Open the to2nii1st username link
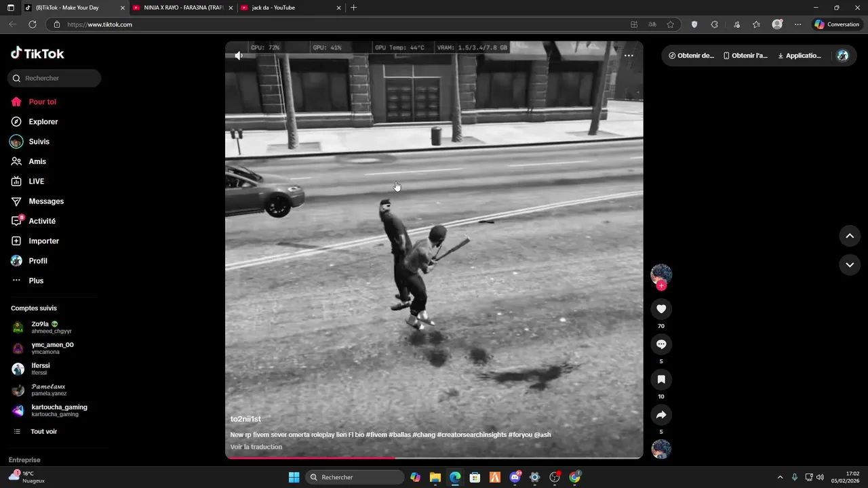 coord(245,420)
